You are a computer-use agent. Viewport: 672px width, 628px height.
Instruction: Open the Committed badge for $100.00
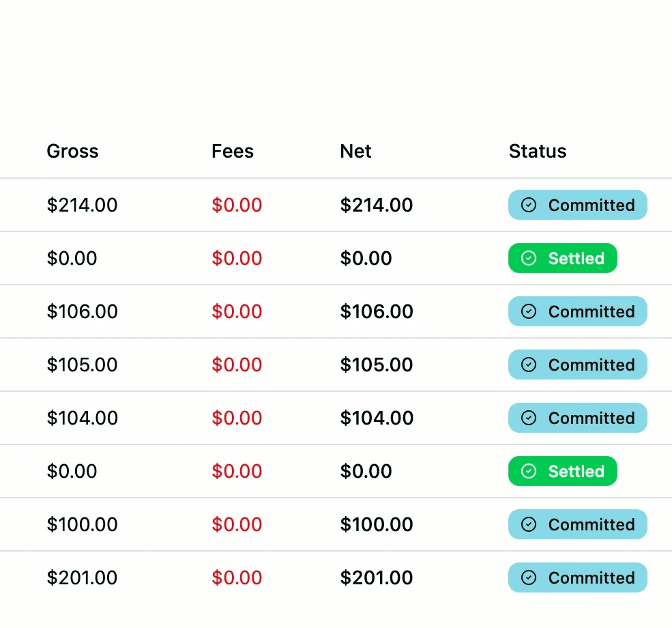tap(578, 524)
